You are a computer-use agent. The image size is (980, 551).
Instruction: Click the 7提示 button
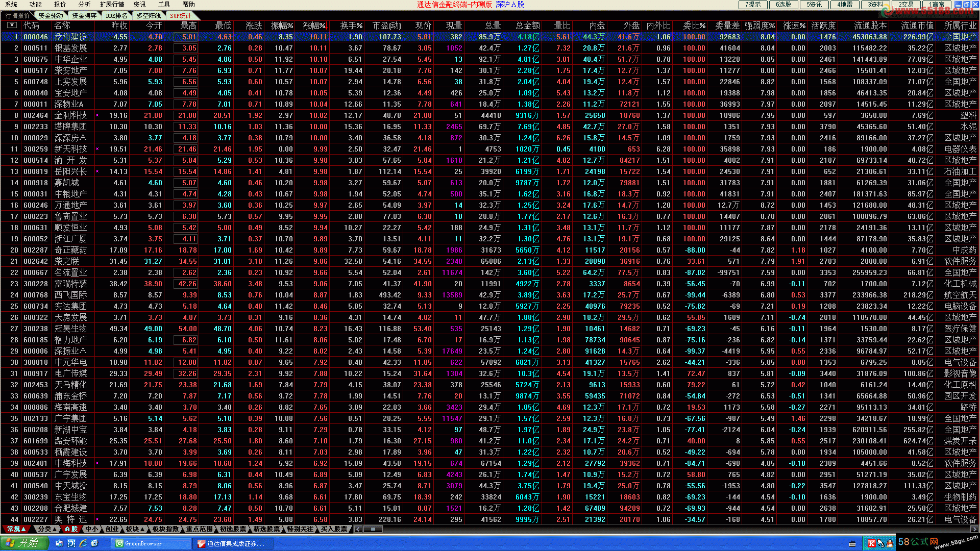[x=753, y=5]
